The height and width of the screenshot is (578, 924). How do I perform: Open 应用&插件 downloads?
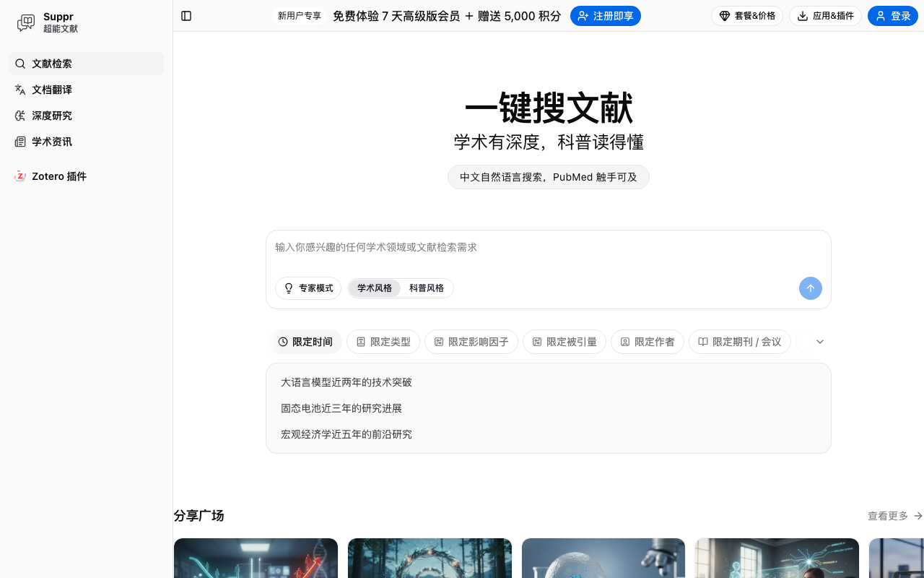coord(825,16)
